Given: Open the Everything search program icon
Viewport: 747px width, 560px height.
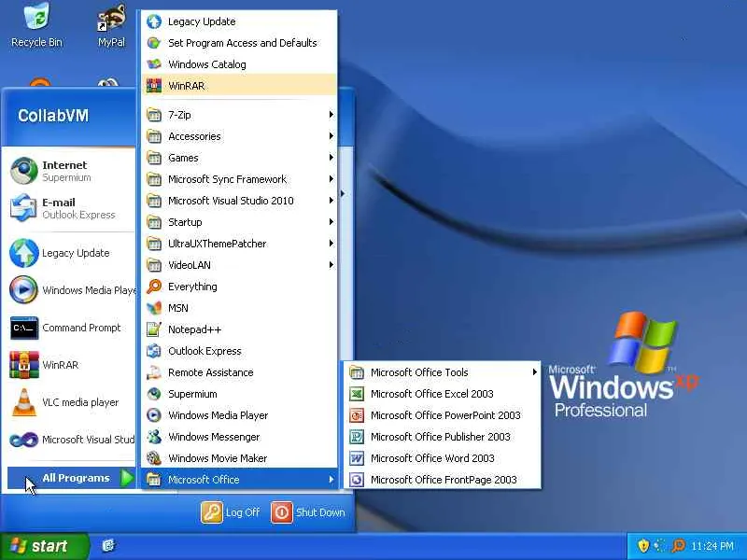Looking at the screenshot, I should coord(153,287).
